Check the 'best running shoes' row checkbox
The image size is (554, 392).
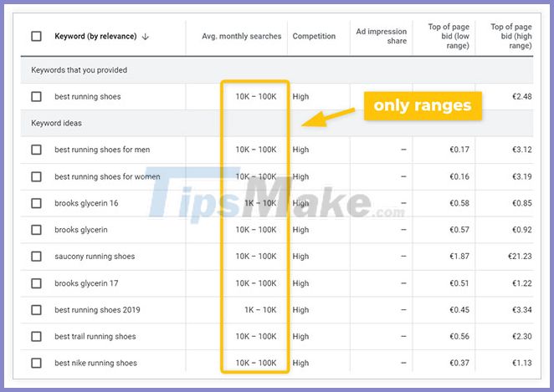[36, 96]
